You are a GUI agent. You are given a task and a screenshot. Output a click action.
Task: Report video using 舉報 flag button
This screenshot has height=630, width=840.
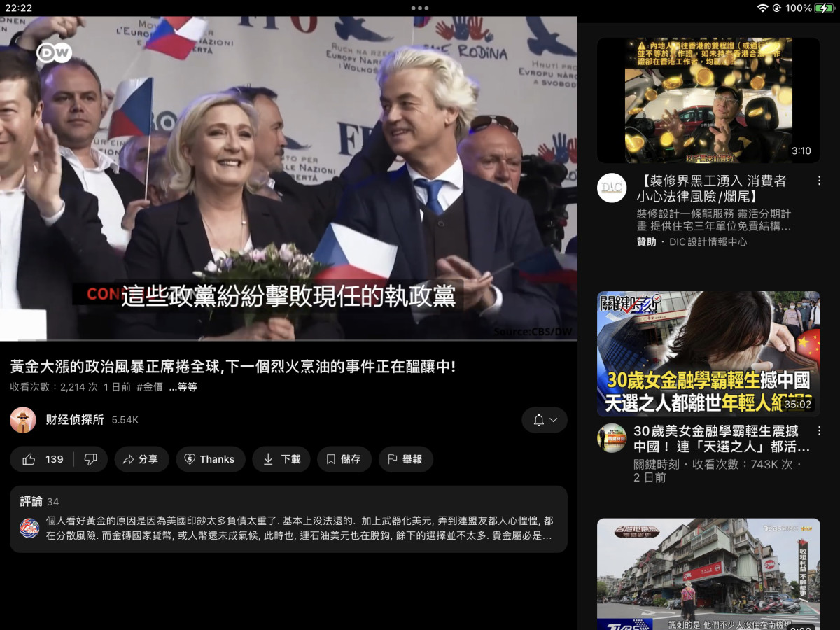(x=405, y=459)
